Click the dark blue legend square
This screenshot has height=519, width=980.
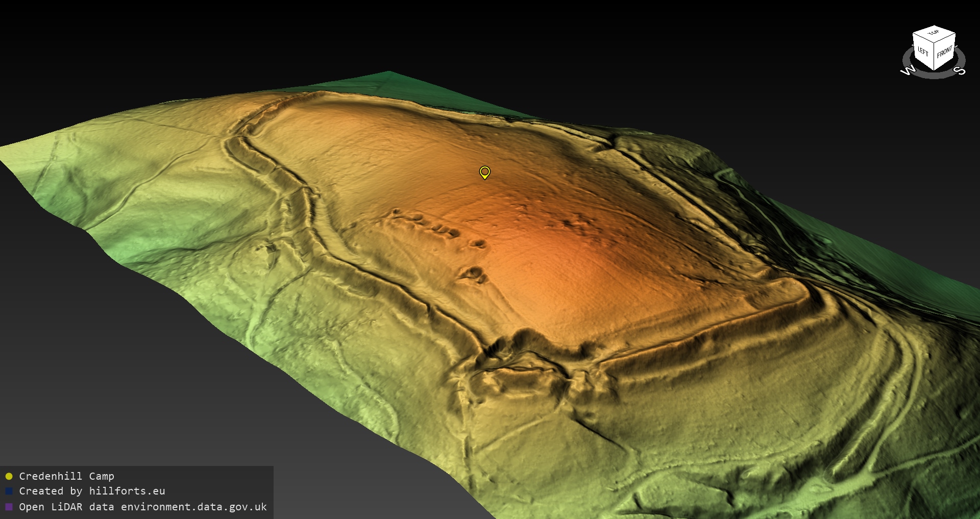[9, 491]
